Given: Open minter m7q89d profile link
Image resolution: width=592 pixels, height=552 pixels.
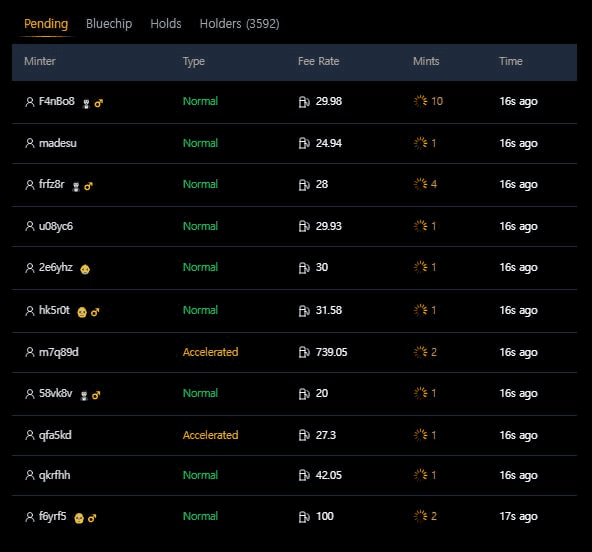Looking at the screenshot, I should pyautogui.click(x=59, y=352).
